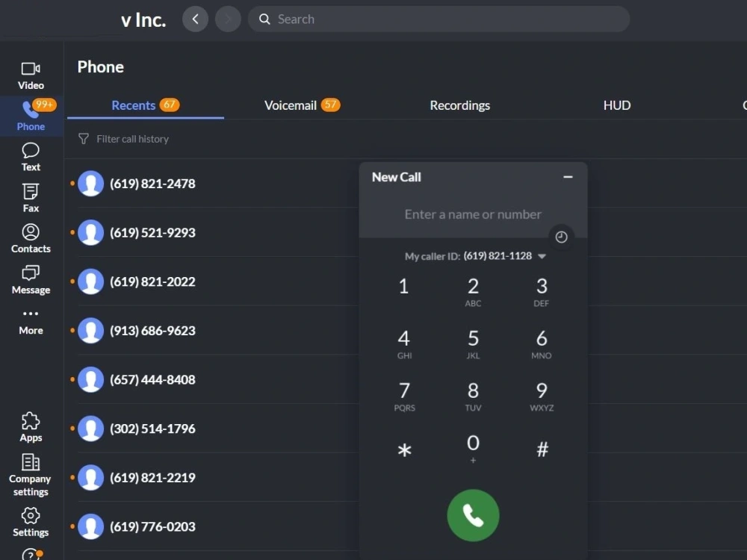Open the help icon at sidebar bottom

point(31,554)
